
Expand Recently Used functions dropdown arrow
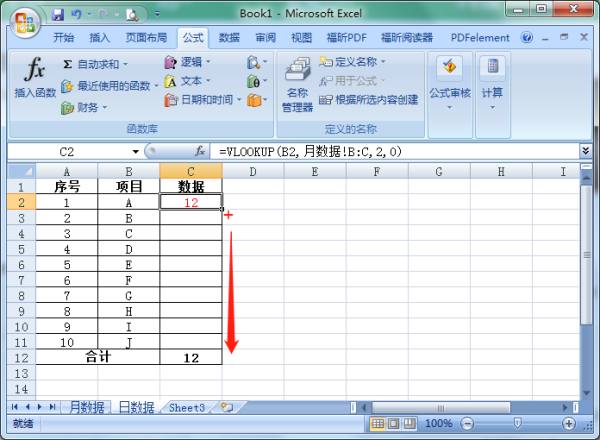pos(156,86)
